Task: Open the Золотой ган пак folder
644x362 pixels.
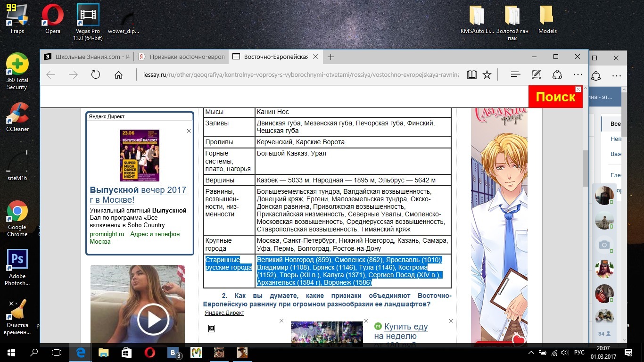Action: click(512, 22)
